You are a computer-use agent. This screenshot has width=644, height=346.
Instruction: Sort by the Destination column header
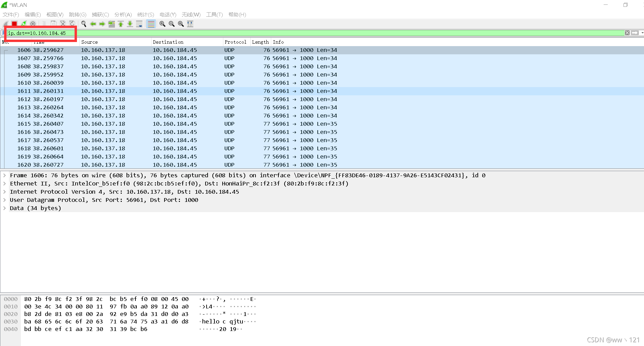[187, 42]
